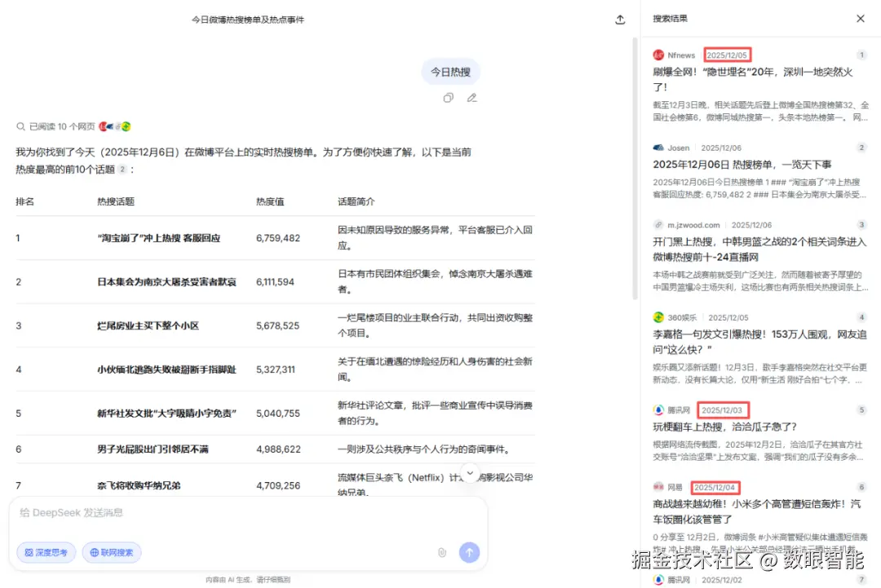Click the 排名 column header
Viewport: 881px width, 588px height.
tap(24, 201)
